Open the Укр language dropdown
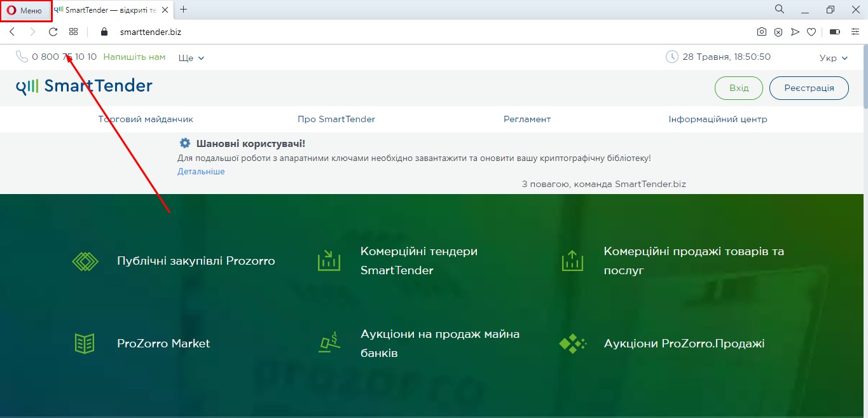This screenshot has width=868, height=418. pyautogui.click(x=834, y=58)
